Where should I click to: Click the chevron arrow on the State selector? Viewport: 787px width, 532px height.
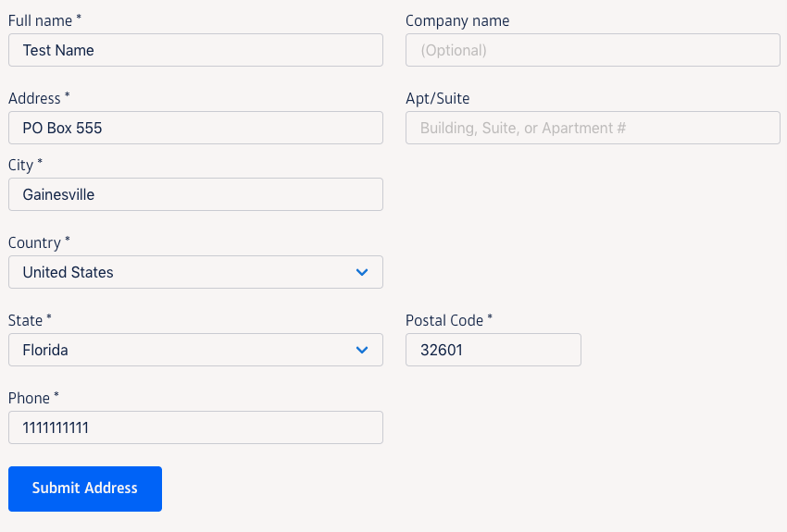pos(362,350)
